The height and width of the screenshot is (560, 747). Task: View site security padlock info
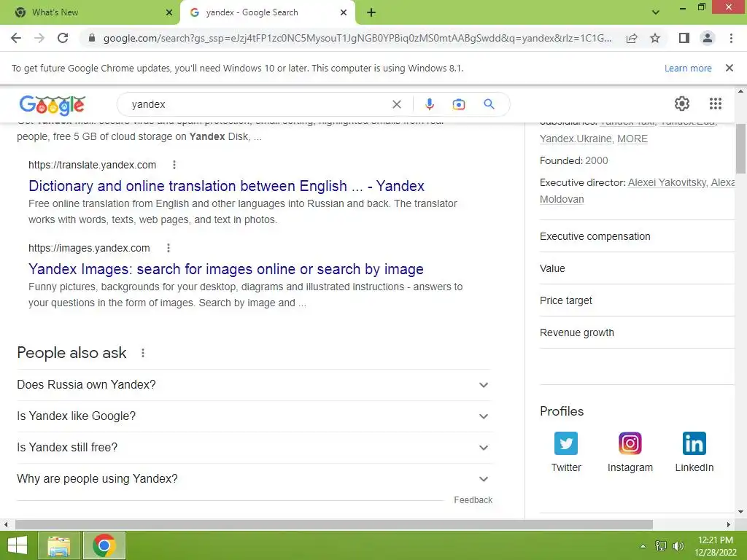(x=92, y=38)
